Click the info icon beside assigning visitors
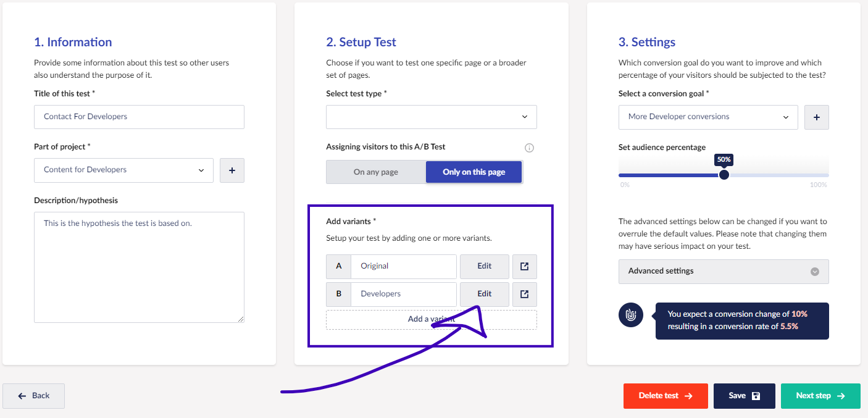Screen dimensions: 868x418 [x=529, y=148]
